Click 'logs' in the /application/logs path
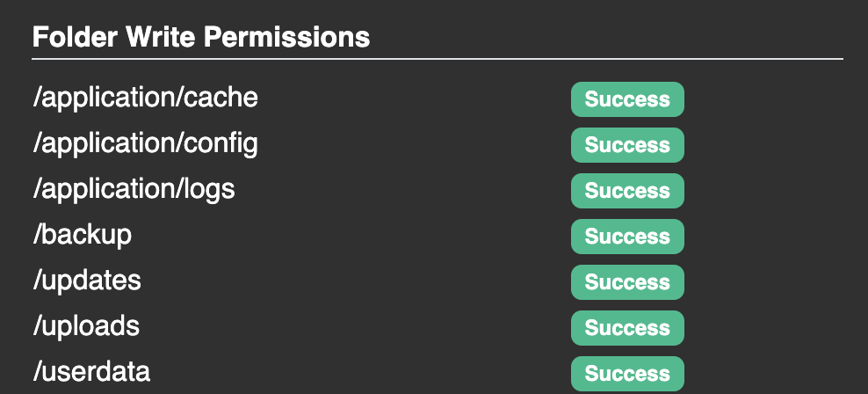This screenshot has width=868, height=394. point(209,189)
